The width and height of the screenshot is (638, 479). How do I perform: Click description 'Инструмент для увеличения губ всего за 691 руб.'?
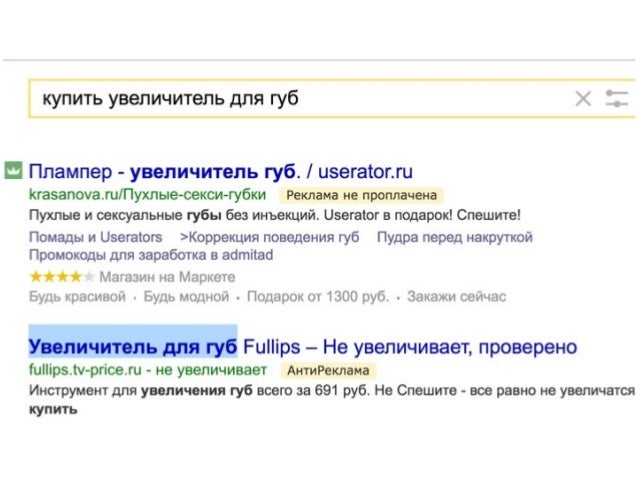[x=200, y=391]
